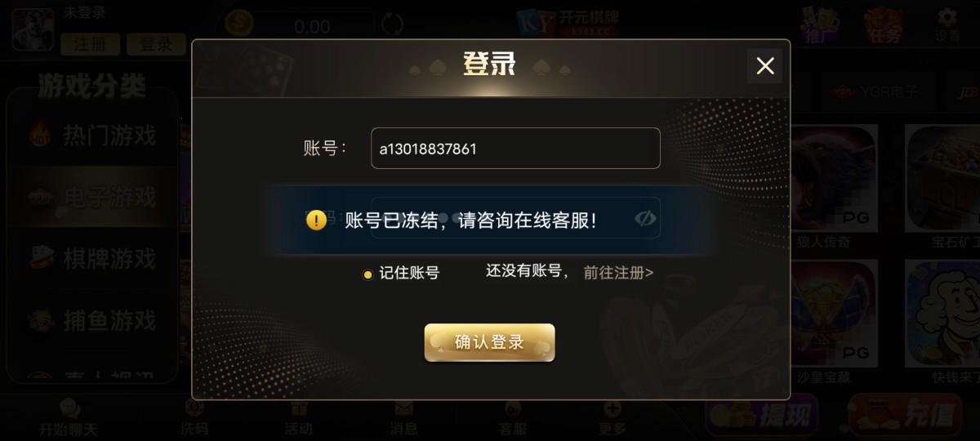This screenshot has width=980, height=441.
Task: Open the 任务 tasks icon
Action: [884, 25]
